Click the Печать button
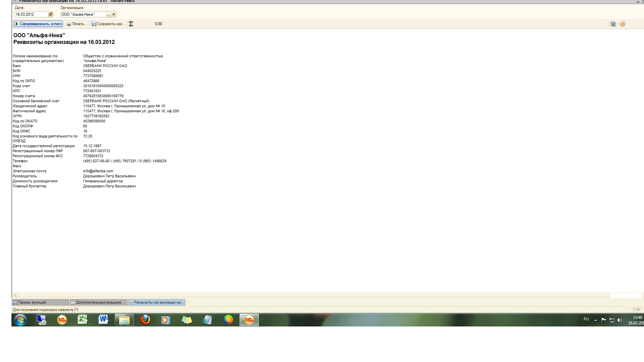Image resolution: width=644 pixels, height=362 pixels. (77, 24)
